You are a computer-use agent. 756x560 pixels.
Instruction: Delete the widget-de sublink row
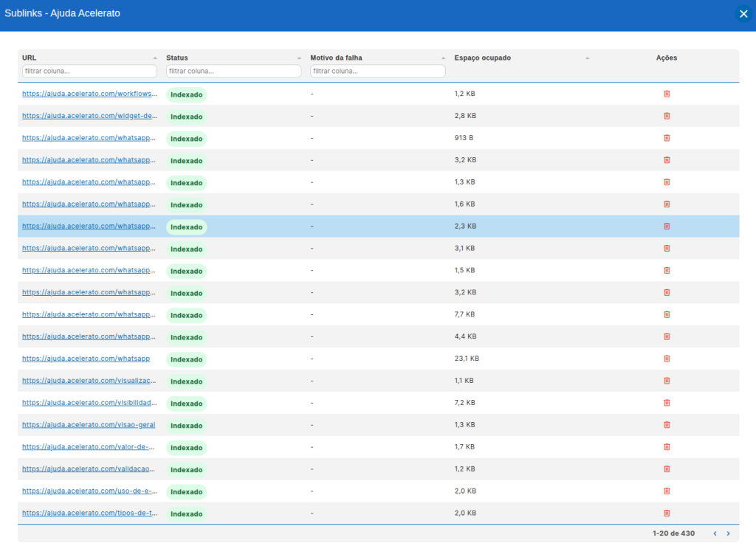point(667,116)
